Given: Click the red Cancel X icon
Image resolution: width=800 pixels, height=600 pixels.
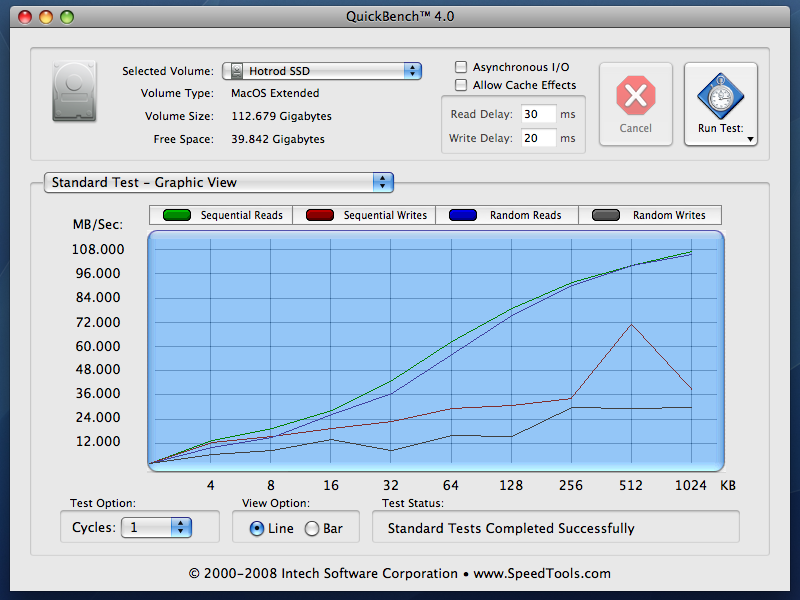Looking at the screenshot, I should (x=635, y=95).
